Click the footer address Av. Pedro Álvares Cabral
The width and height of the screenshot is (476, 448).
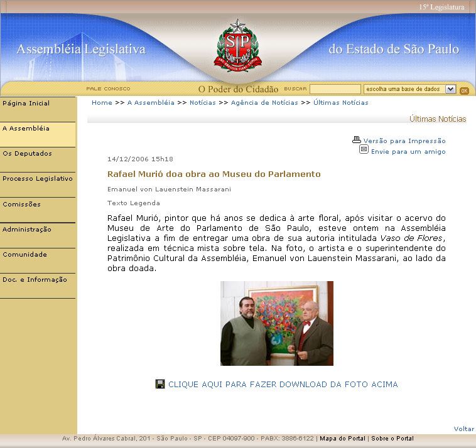[188, 439]
